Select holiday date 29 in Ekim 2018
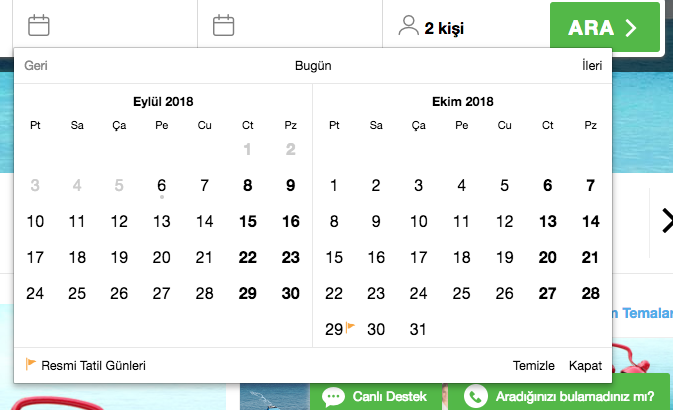The image size is (673, 410). click(333, 330)
